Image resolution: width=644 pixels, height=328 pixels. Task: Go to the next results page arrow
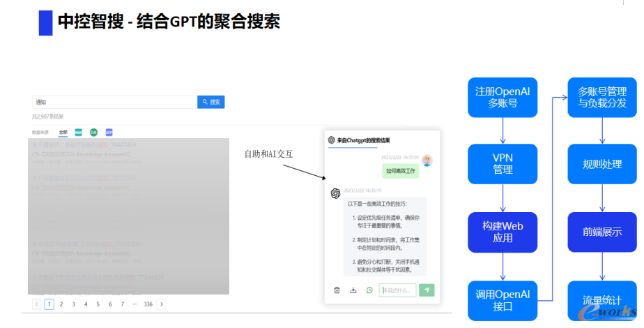point(162,304)
